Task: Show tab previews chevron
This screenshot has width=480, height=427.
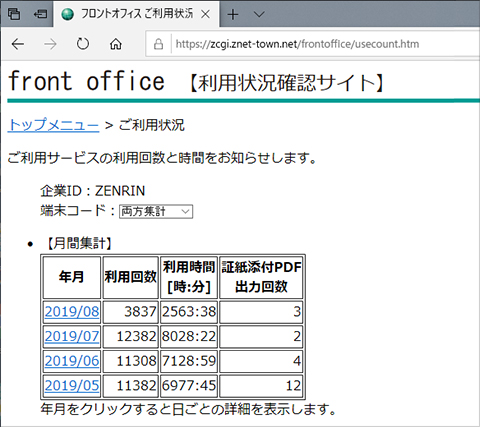Action: point(259,14)
